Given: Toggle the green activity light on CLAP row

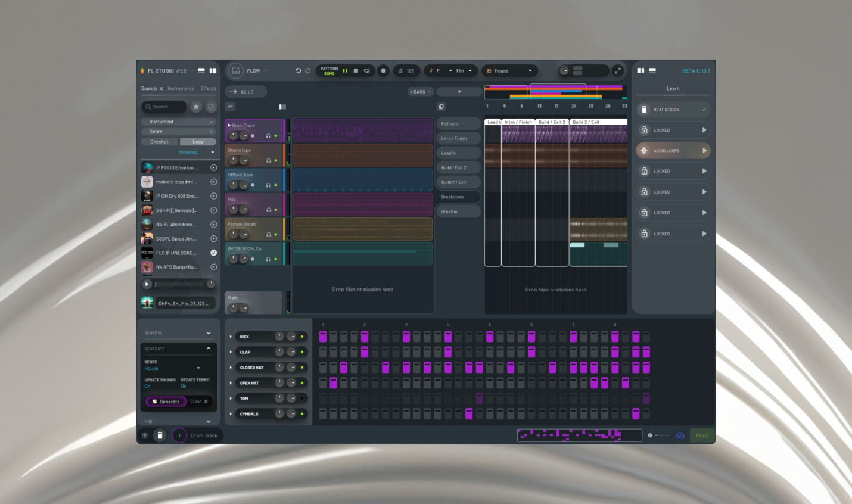Looking at the screenshot, I should click(x=302, y=351).
